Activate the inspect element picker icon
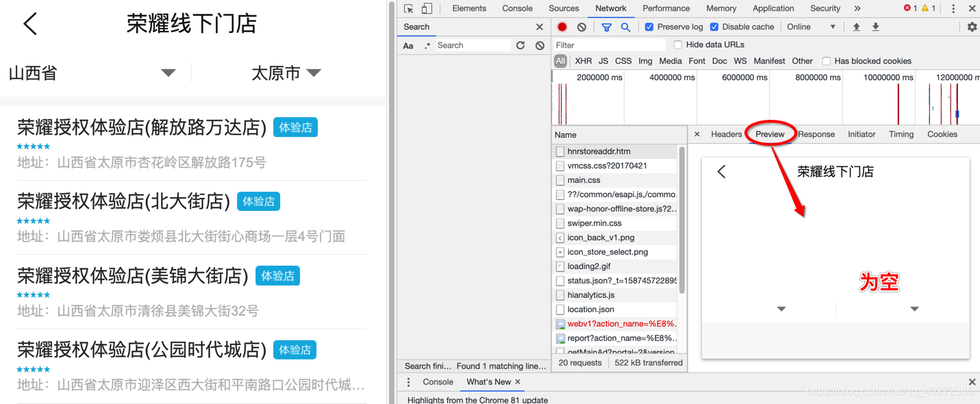 coord(409,8)
